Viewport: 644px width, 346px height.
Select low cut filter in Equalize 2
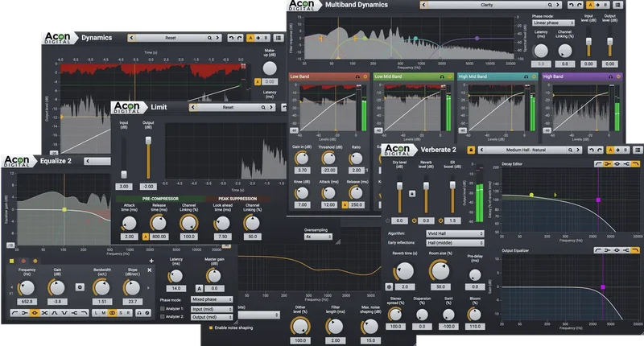point(14,313)
